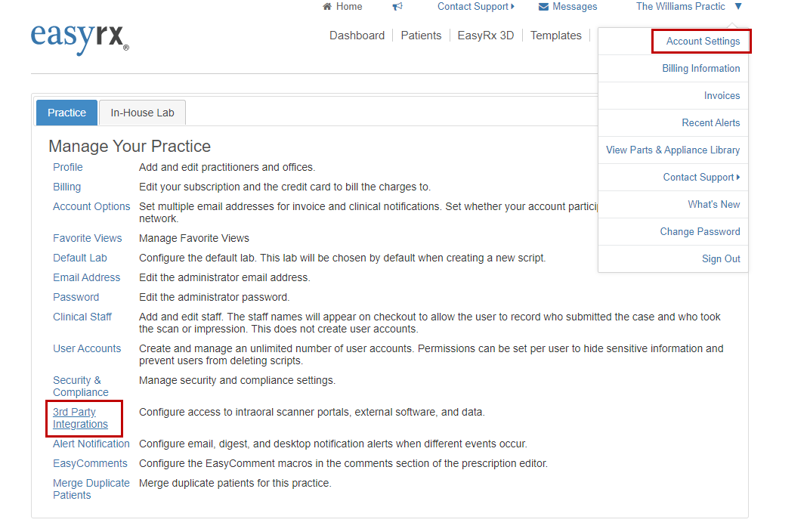
Task: Open Security & Compliance settings link
Action: tap(81, 386)
